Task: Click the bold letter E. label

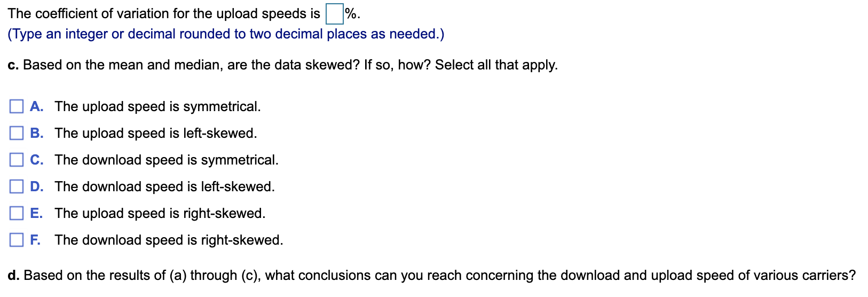Action: (36, 213)
